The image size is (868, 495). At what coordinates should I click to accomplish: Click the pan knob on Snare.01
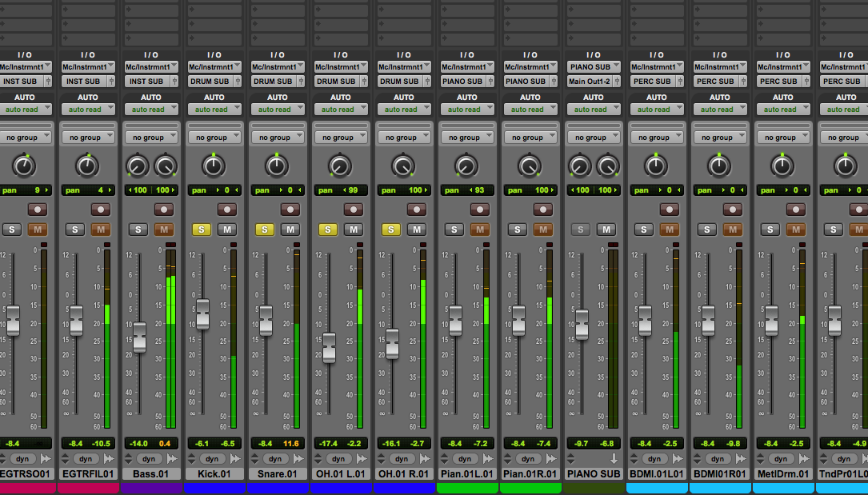277,166
